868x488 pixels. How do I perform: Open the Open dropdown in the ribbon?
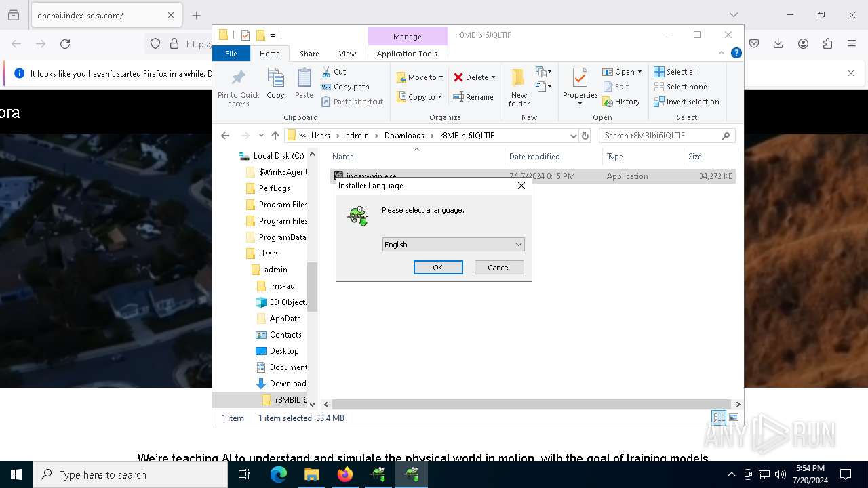pyautogui.click(x=622, y=72)
